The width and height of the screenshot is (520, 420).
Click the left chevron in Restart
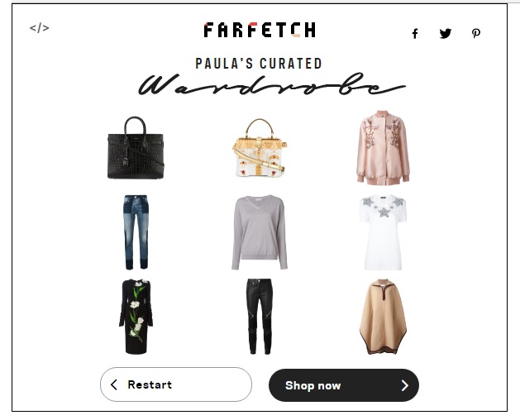[x=114, y=384]
